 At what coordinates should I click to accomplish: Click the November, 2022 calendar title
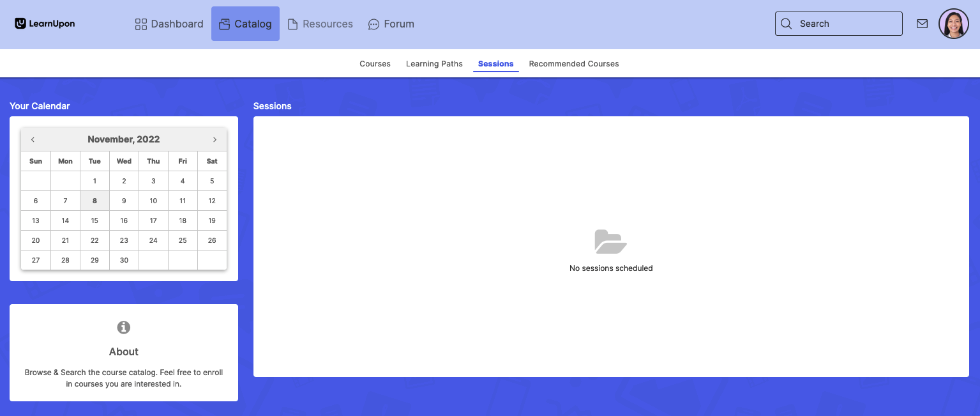pyautogui.click(x=124, y=139)
